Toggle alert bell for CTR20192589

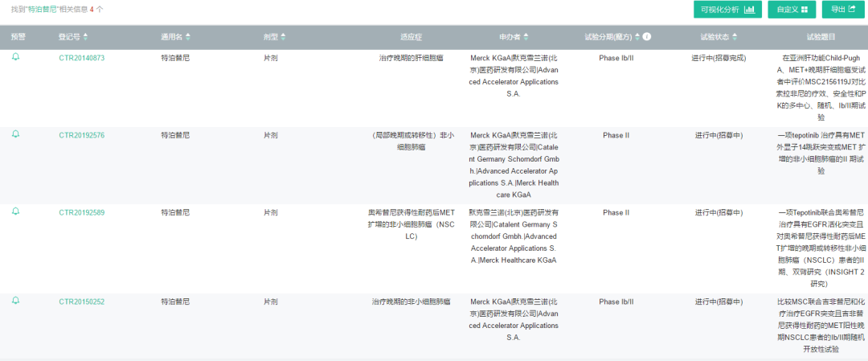click(x=15, y=211)
